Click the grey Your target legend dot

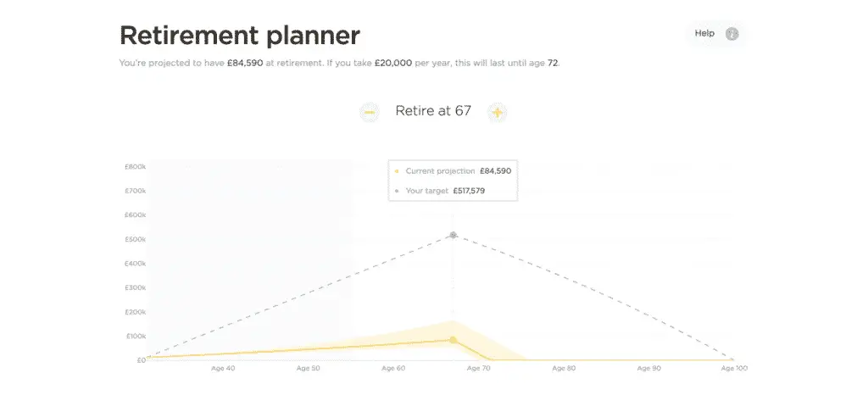click(397, 191)
